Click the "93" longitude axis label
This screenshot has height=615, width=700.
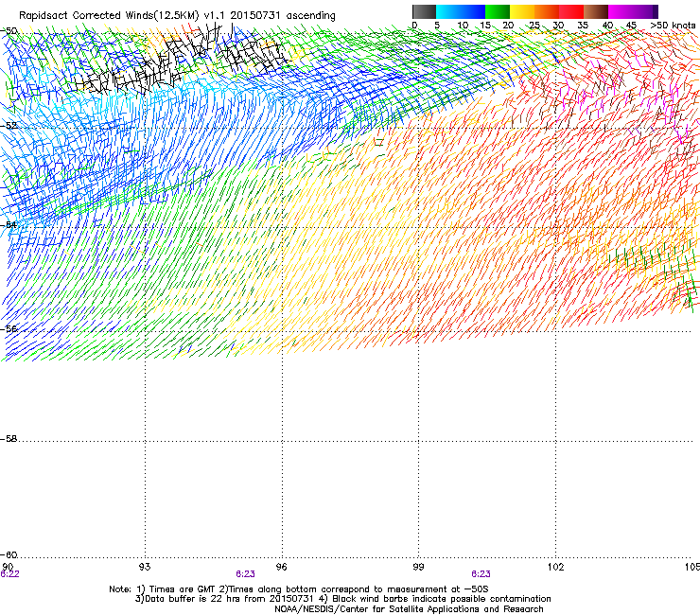[x=145, y=567]
